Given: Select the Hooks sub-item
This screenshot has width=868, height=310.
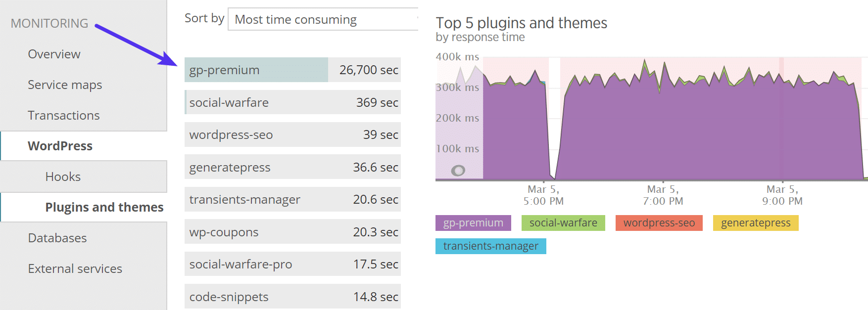Looking at the screenshot, I should [63, 177].
